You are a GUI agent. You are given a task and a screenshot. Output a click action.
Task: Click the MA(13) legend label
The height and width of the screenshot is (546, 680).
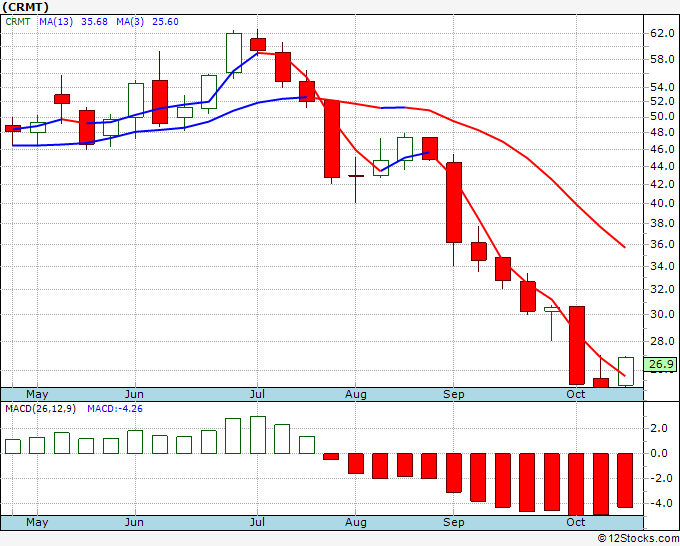pyautogui.click(x=56, y=22)
